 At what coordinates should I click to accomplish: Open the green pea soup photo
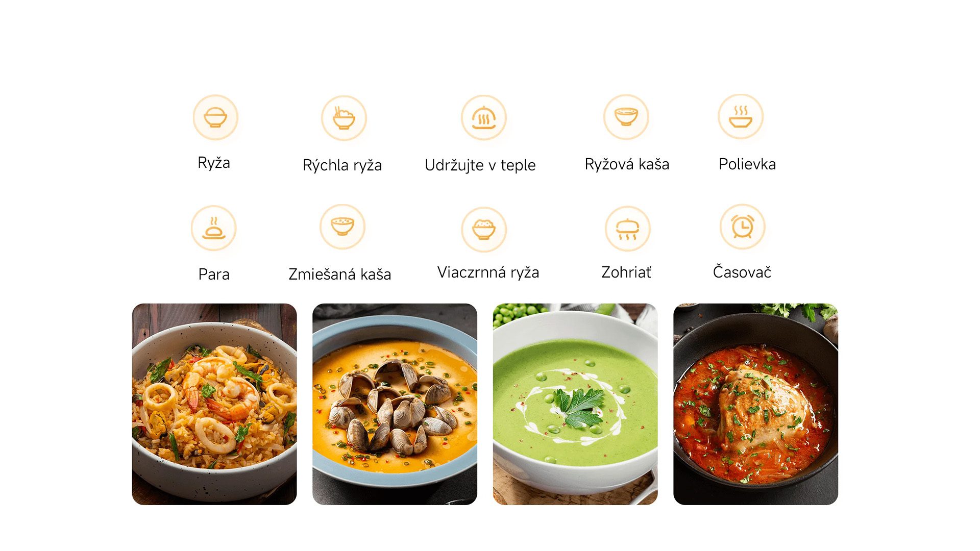(x=575, y=404)
